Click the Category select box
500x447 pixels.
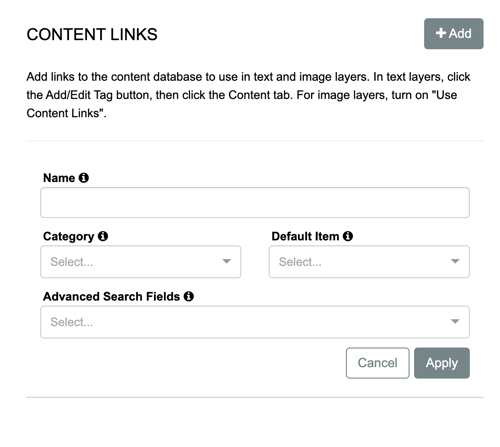141,262
